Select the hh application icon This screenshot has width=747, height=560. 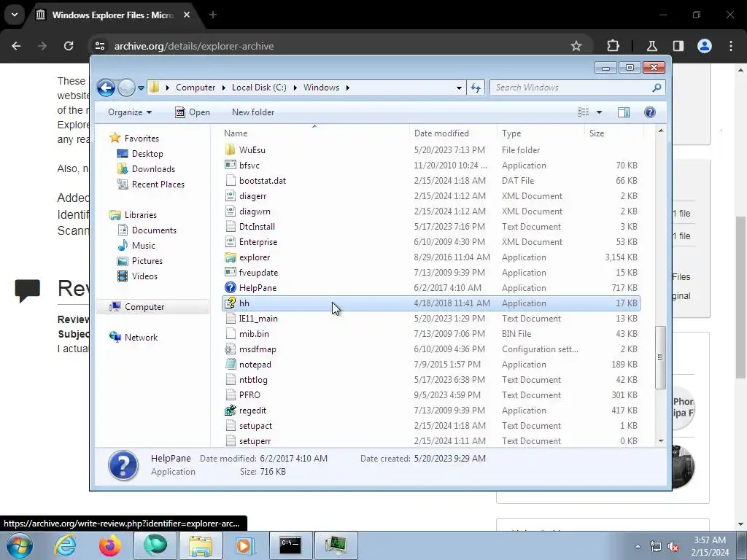pos(230,303)
